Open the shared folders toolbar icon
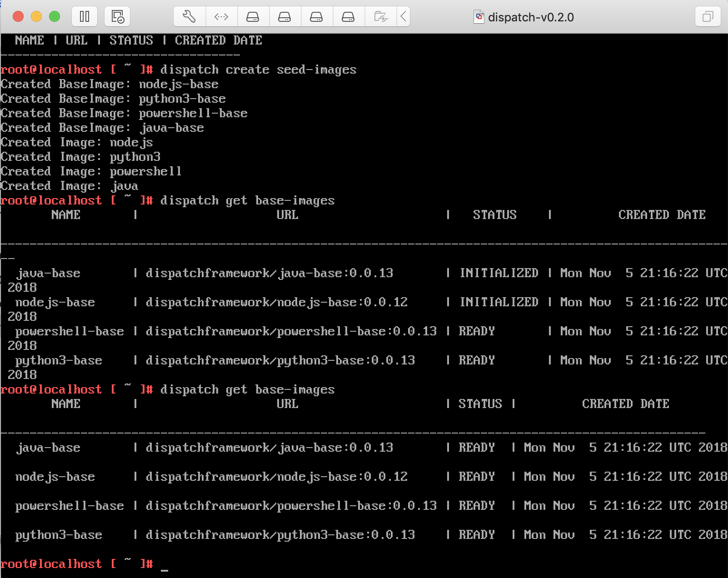Screen dimensions: 728x578 (380, 17)
